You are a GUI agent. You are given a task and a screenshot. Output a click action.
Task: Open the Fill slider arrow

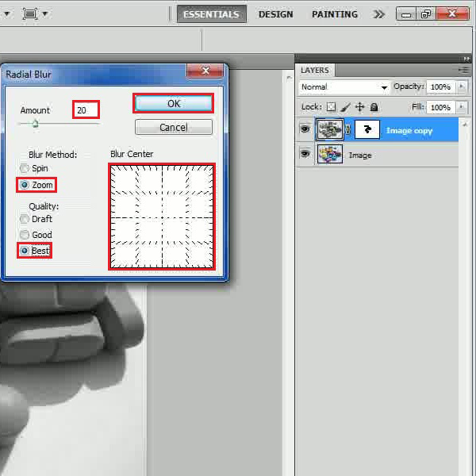pyautogui.click(x=462, y=107)
